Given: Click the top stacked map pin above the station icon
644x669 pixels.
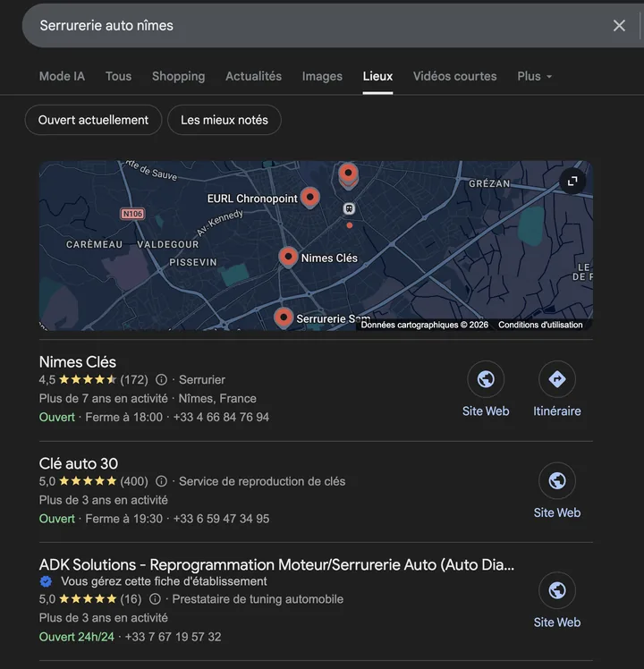Looking at the screenshot, I should coord(348,174).
